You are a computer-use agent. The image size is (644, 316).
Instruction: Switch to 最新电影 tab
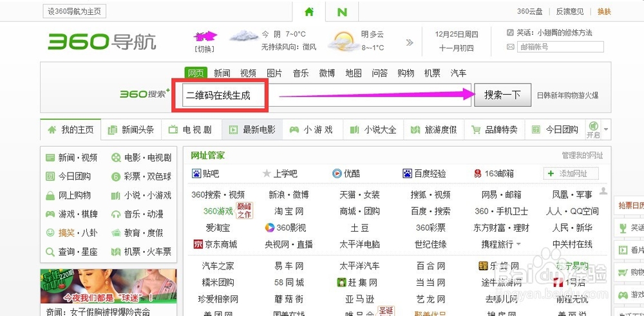(x=252, y=130)
